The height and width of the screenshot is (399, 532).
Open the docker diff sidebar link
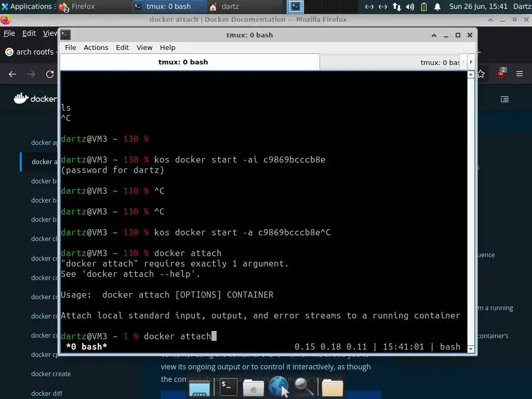pyautogui.click(x=47, y=394)
